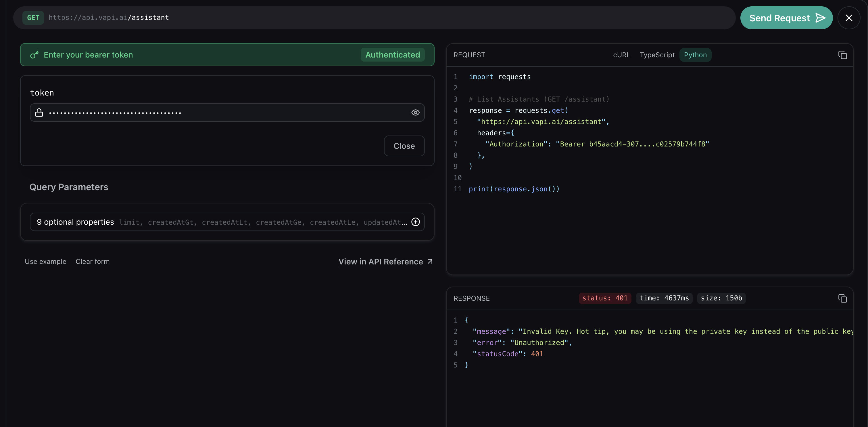Click the GET method badge
Screen dimensions: 868x427
[x=33, y=18]
